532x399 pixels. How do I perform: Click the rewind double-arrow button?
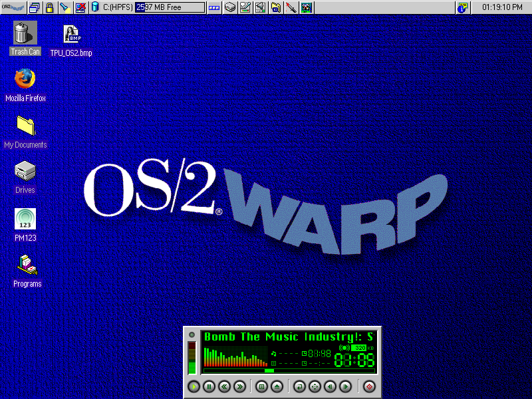pyautogui.click(x=225, y=386)
